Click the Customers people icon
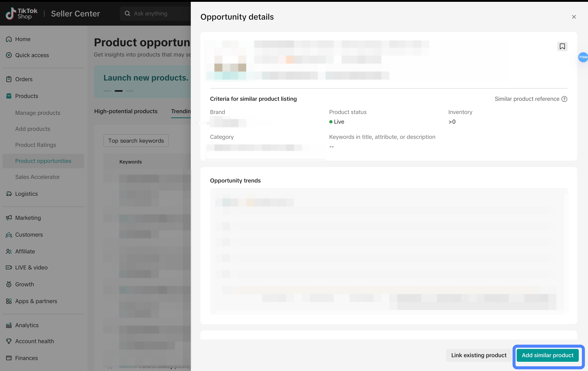 (x=9, y=235)
